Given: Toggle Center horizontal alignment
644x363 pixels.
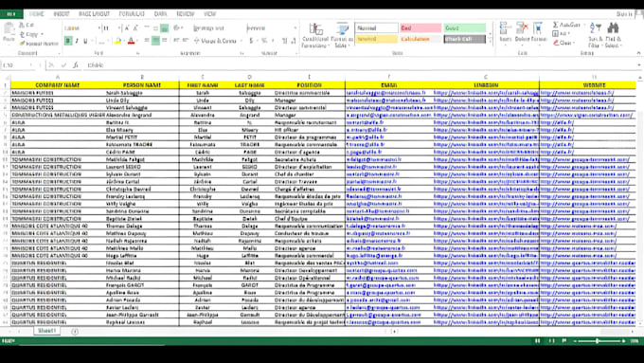Looking at the screenshot, I should pyautogui.click(x=155, y=41).
